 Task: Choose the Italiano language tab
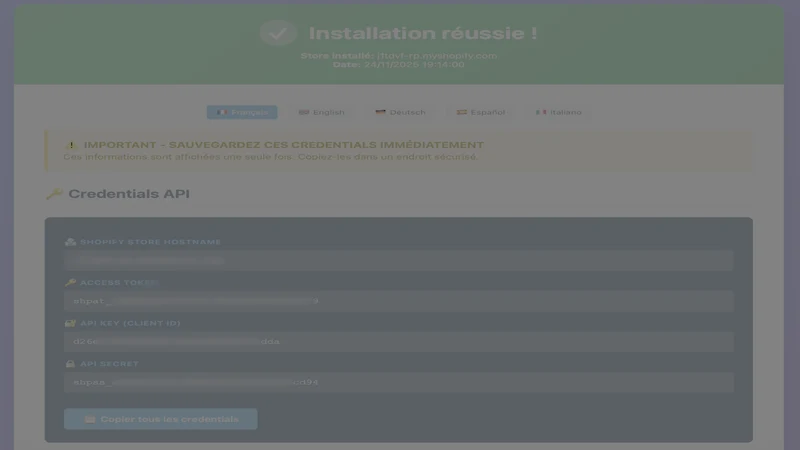coord(558,112)
